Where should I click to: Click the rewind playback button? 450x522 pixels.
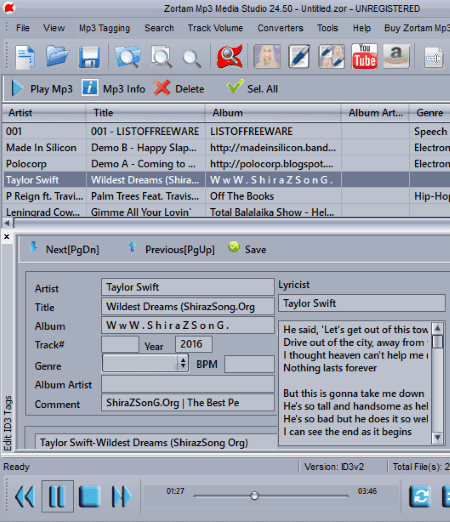(24, 496)
